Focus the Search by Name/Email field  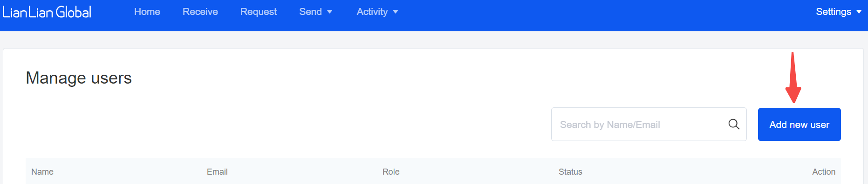point(649,124)
